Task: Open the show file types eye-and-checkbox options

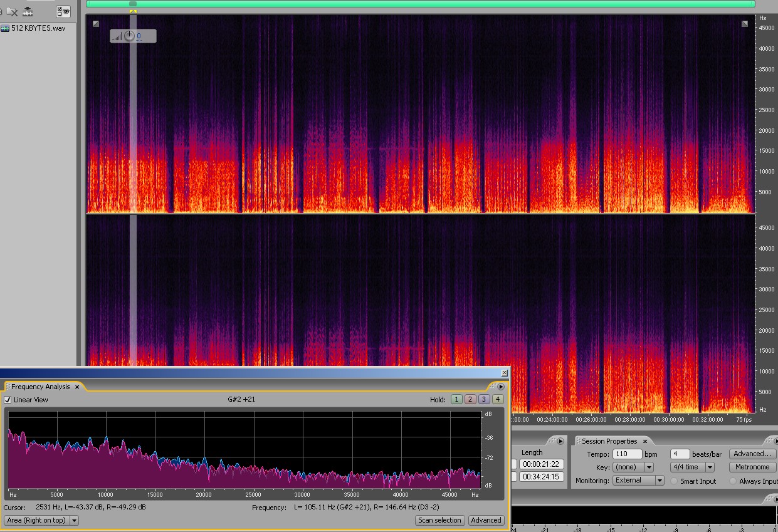Action: point(63,11)
